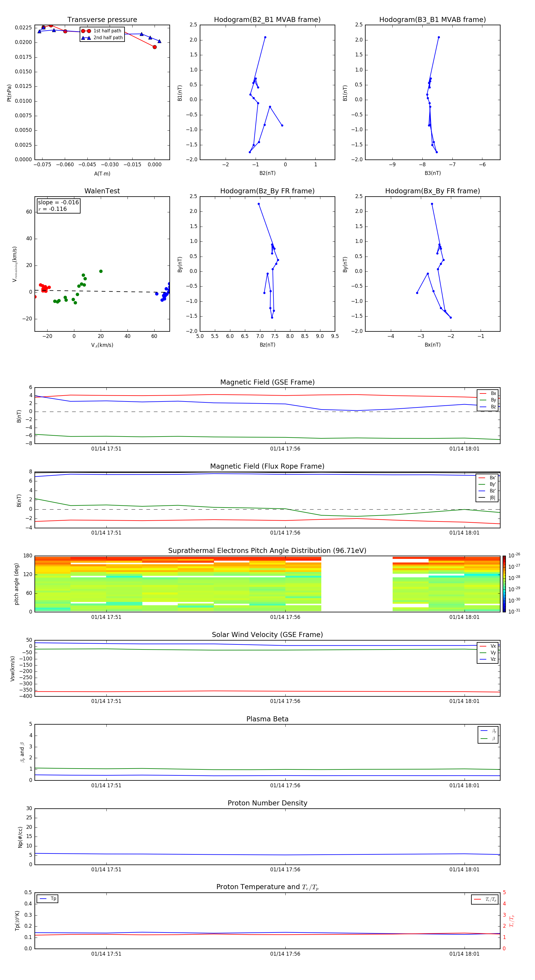
Task: Click the 'WalenTest' plot title
Action: (x=102, y=191)
